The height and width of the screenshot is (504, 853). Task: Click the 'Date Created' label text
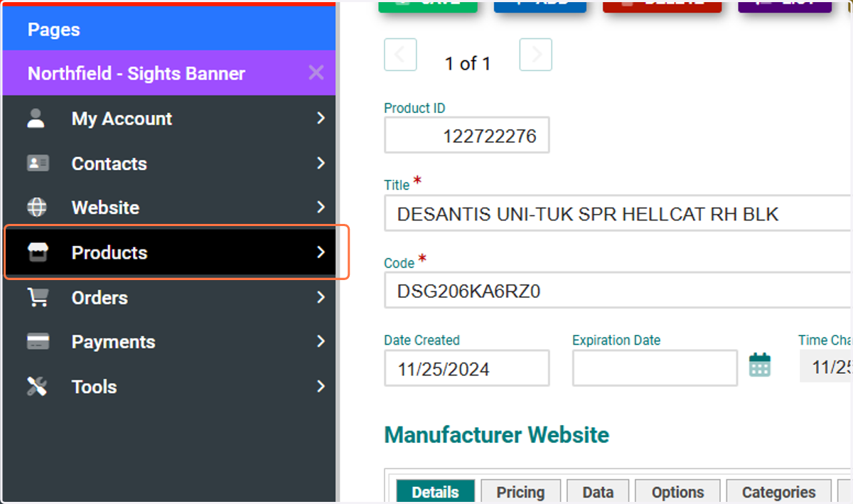(x=422, y=340)
